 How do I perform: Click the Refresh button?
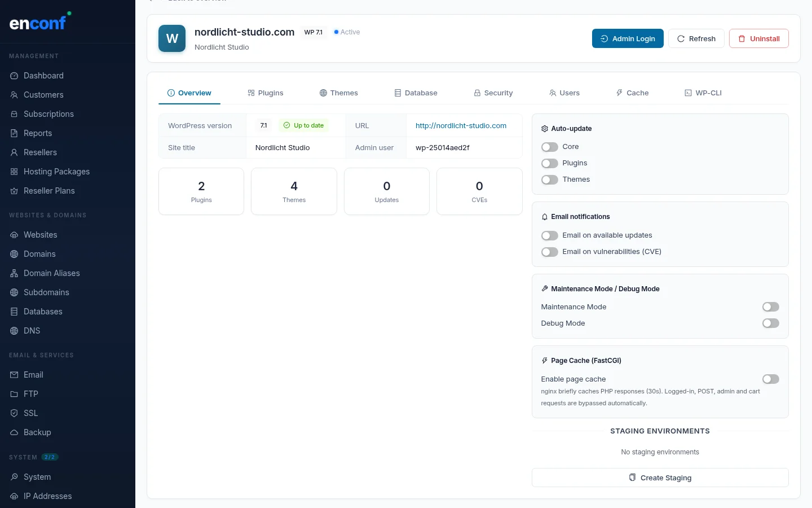696,38
